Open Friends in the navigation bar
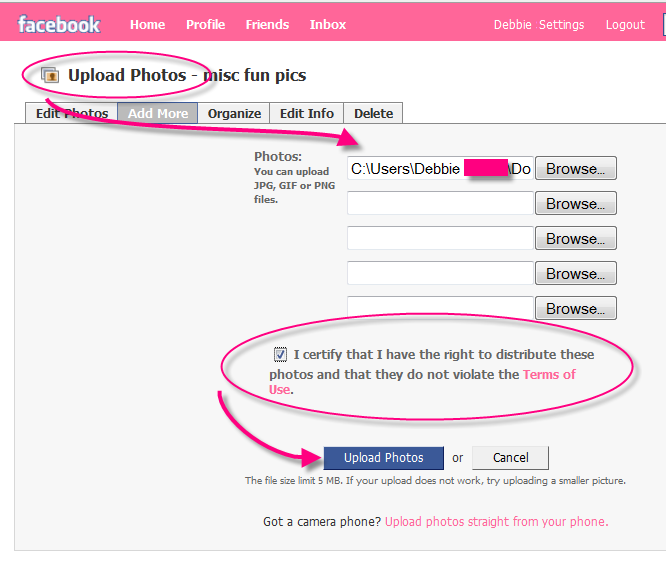 click(x=267, y=25)
